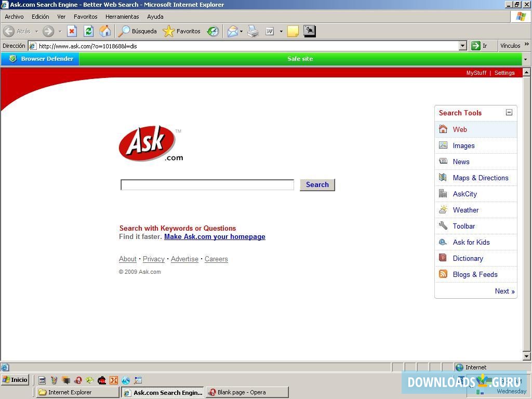Open the Browser Defender bar dropdown arrow

click(526, 59)
